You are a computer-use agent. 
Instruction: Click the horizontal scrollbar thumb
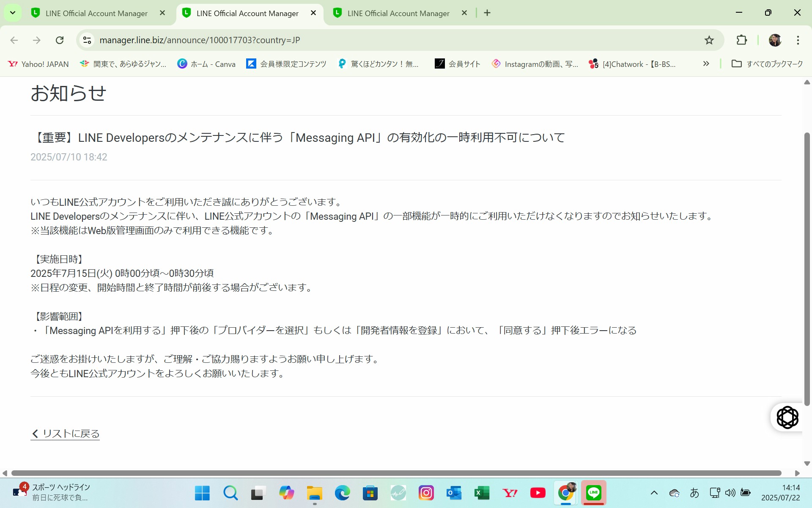(x=396, y=473)
